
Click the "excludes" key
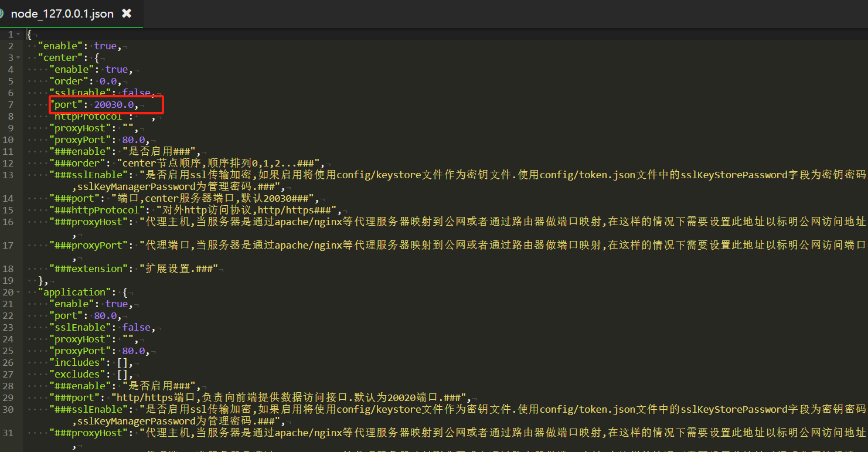click(x=77, y=374)
